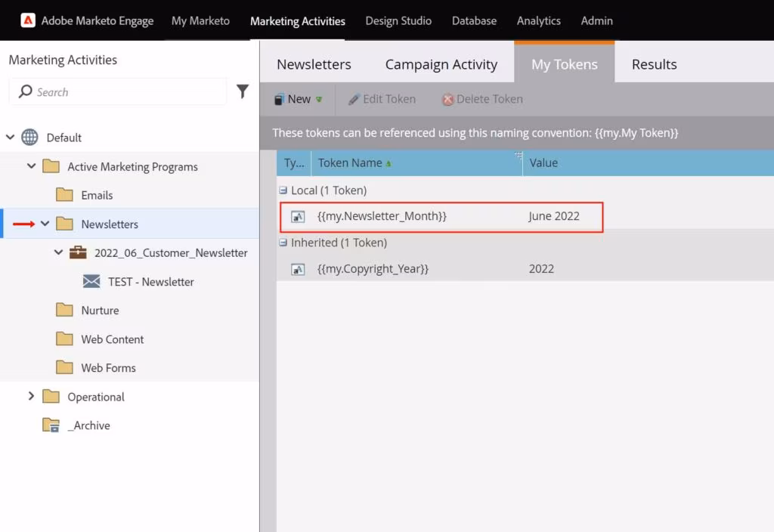Open the Results tab
This screenshot has width=774, height=532.
654,64
